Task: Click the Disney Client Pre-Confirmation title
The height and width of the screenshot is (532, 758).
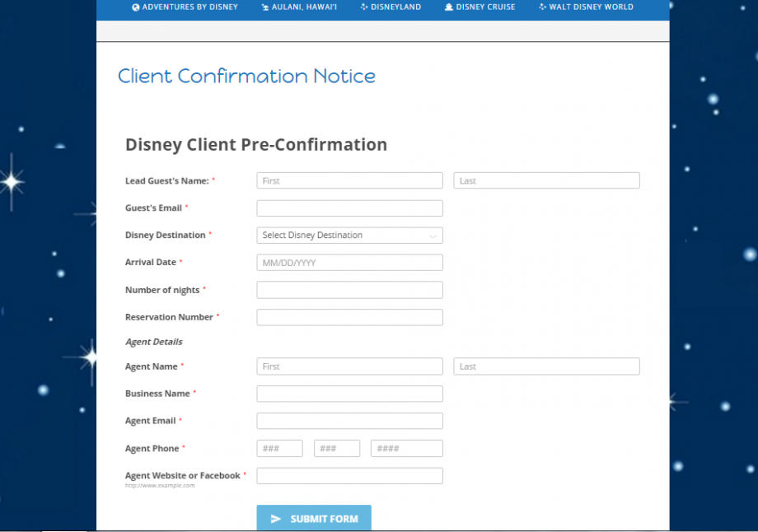Action: [x=256, y=144]
